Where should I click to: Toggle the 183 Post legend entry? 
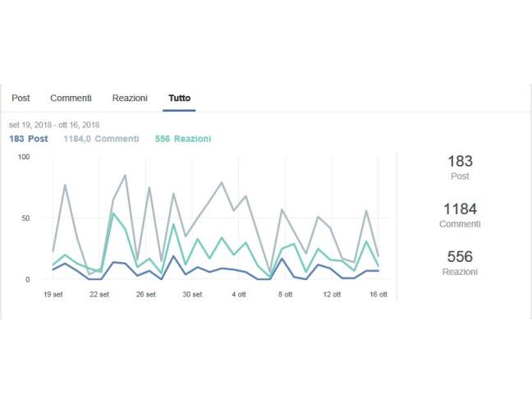pyautogui.click(x=29, y=139)
